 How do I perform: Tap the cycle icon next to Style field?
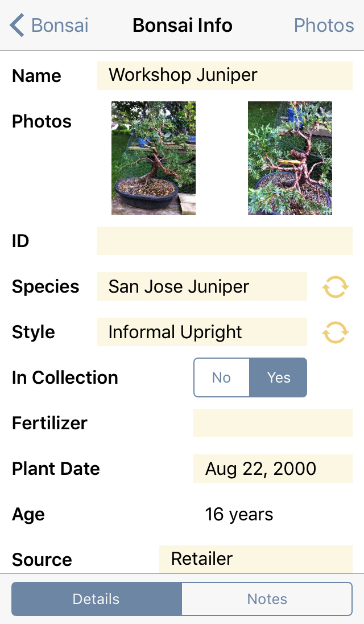(335, 332)
